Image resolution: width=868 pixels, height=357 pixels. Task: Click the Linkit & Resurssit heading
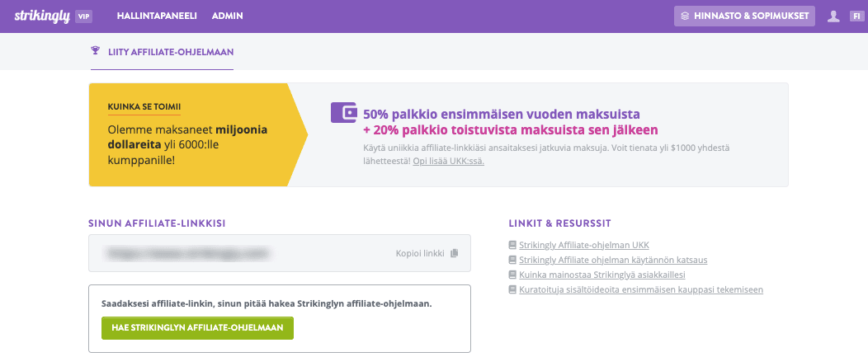(x=559, y=223)
